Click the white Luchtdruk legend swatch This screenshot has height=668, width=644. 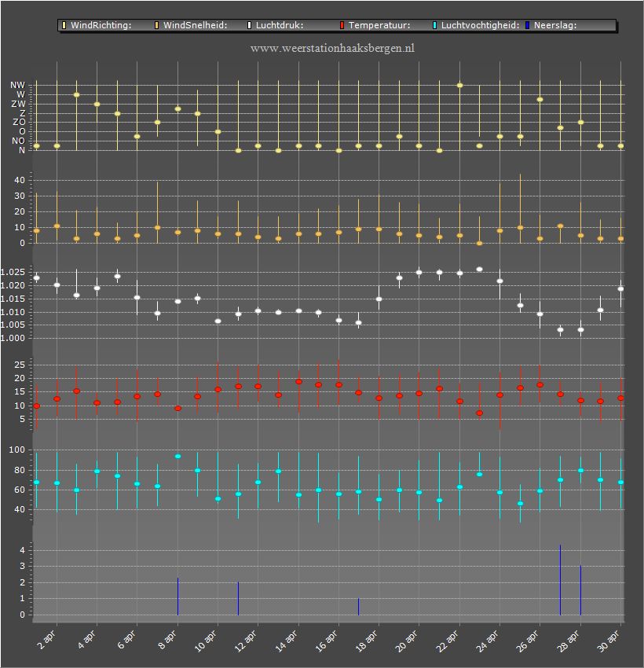pyautogui.click(x=250, y=25)
